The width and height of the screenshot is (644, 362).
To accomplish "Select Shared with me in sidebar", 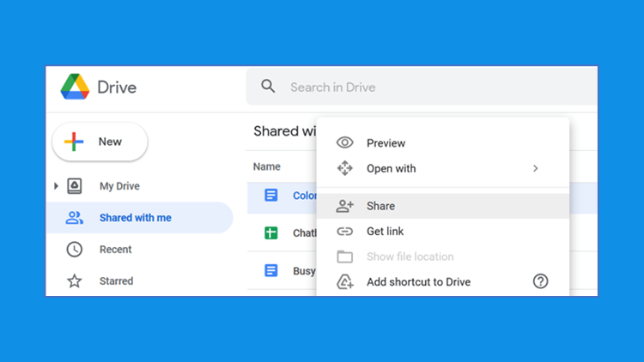I will click(140, 218).
